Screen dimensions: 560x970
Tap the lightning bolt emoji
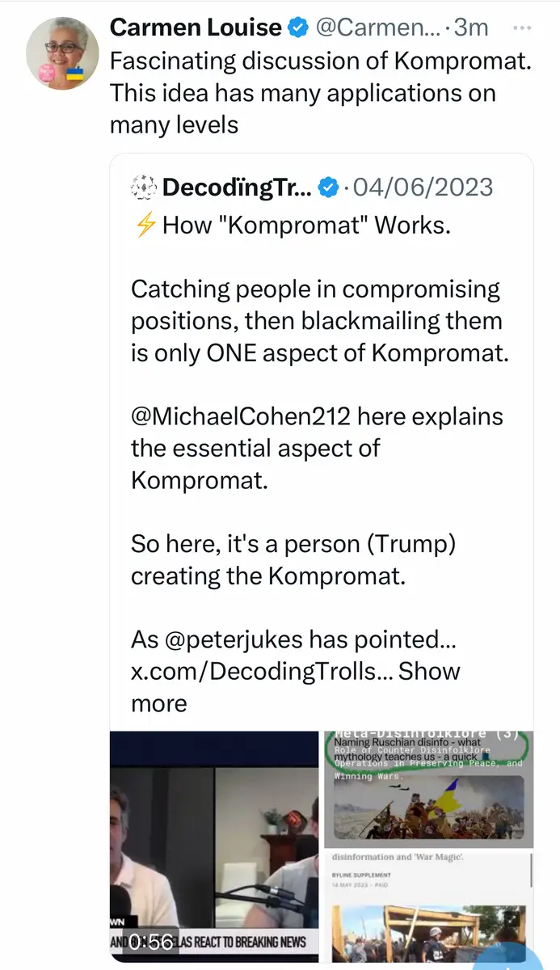coord(145,225)
